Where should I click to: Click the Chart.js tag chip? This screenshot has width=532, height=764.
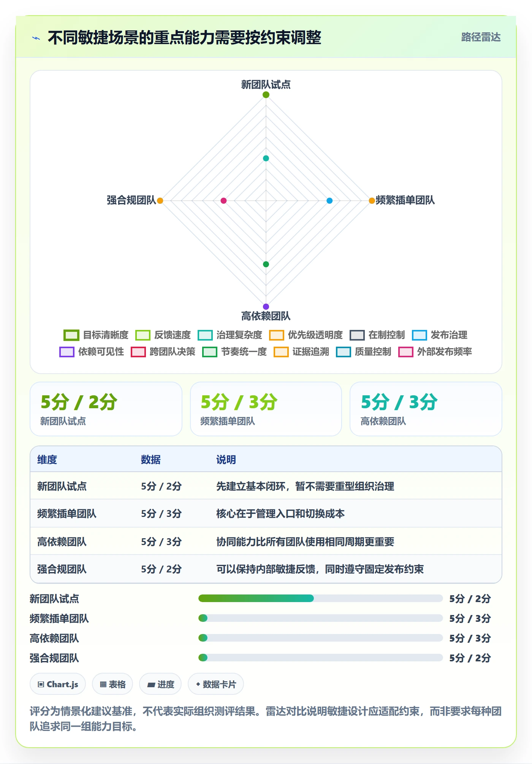tap(58, 684)
